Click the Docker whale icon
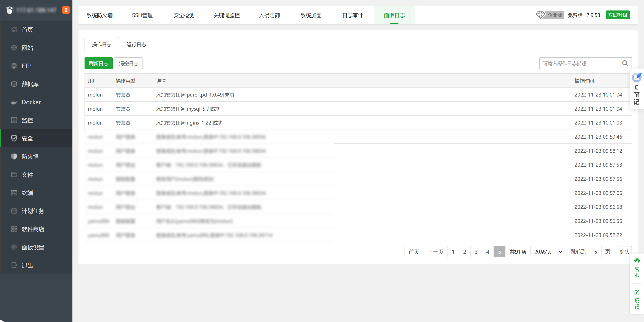Screen dimensions: 644x322 point(14,102)
